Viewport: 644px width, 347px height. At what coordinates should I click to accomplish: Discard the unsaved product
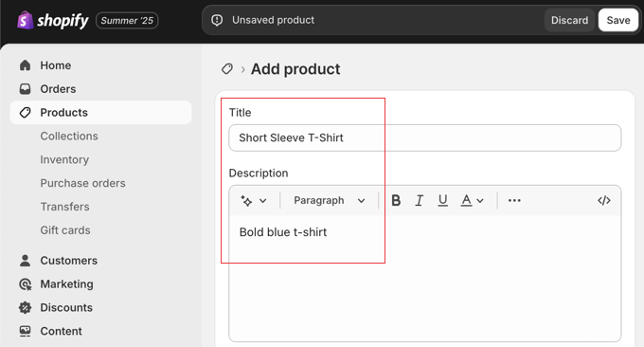(569, 20)
